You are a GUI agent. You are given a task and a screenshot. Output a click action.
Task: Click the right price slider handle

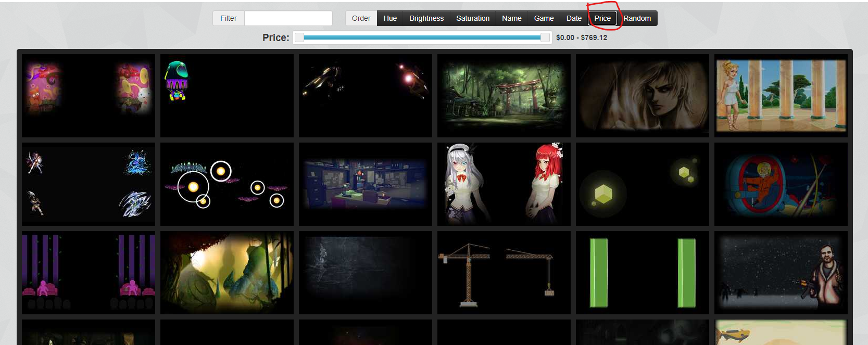point(545,37)
